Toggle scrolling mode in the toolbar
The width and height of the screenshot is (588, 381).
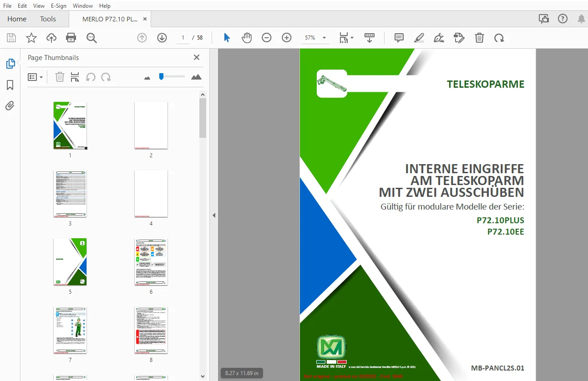(370, 38)
